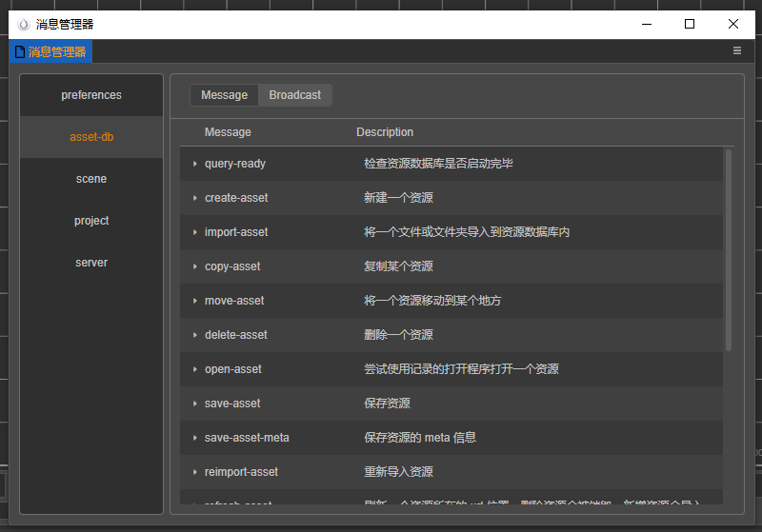The height and width of the screenshot is (532, 762).
Task: Close the 消息管理器 window
Action: pos(732,25)
